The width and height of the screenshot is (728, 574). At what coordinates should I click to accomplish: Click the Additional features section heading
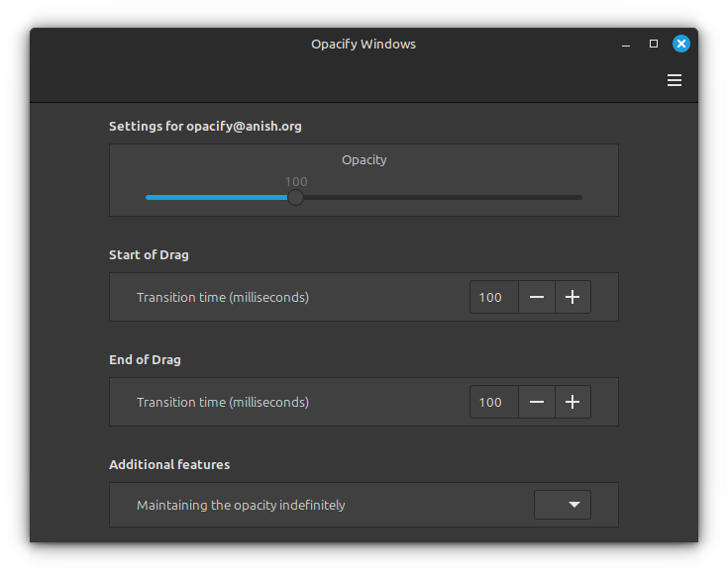[x=169, y=464]
